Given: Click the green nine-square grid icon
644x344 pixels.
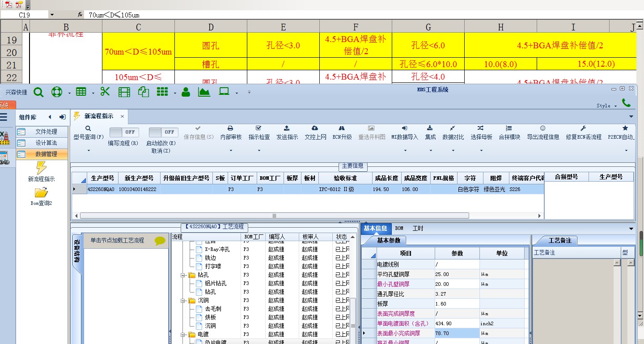Looking at the screenshot, I should [162, 92].
